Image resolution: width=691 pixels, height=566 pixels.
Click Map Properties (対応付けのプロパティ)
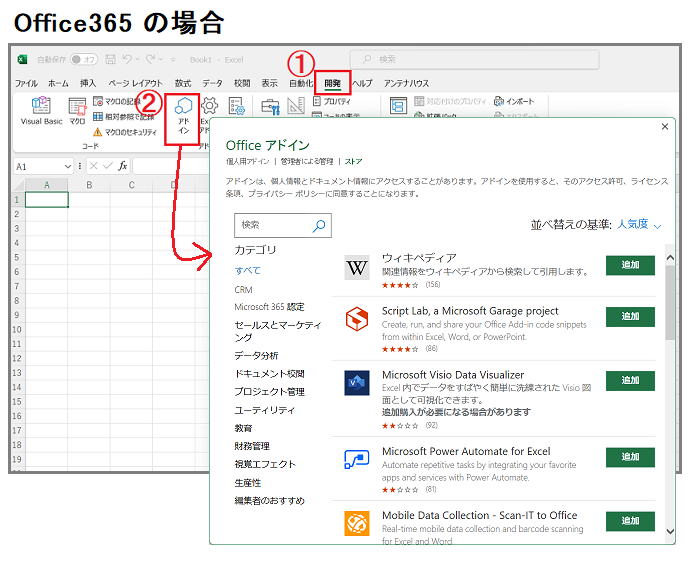pos(450,101)
